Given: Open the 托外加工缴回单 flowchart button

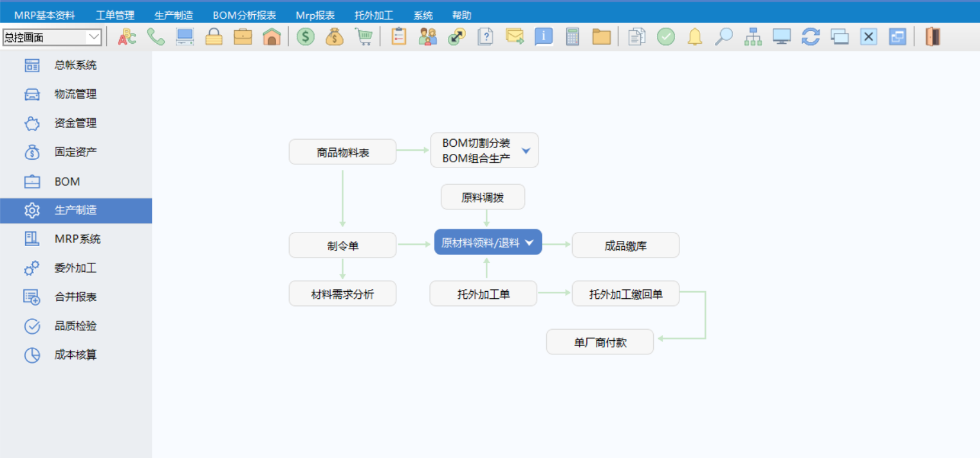Looking at the screenshot, I should pos(625,294).
